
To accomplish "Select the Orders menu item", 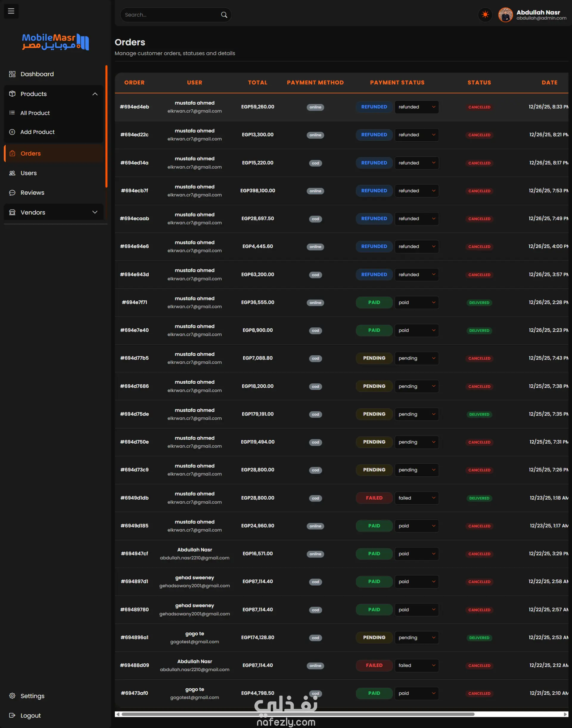I will click(x=30, y=154).
